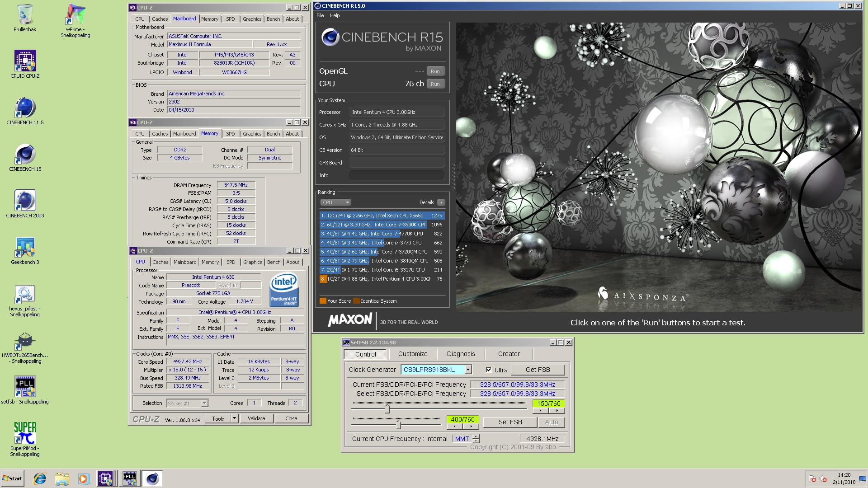The image size is (868, 488).
Task: Open the CINEBENCH 2003 desktop shortcut
Action: coord(25,204)
